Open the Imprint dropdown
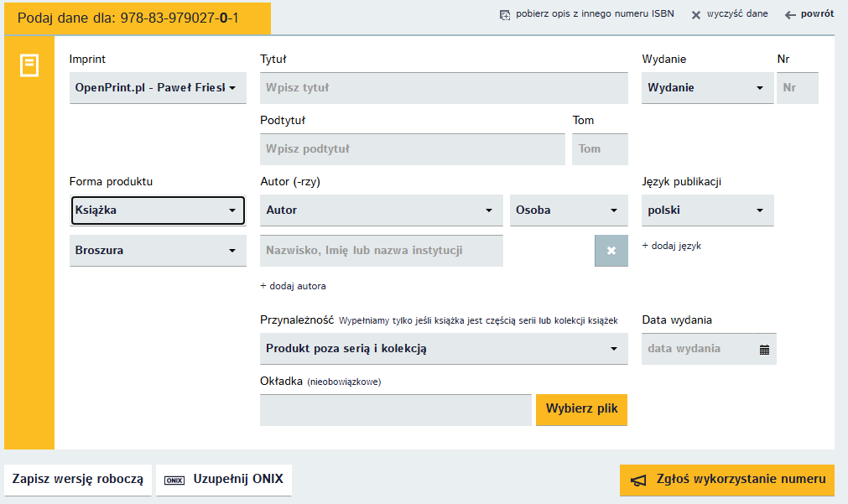This screenshot has height=504, width=848. point(158,88)
